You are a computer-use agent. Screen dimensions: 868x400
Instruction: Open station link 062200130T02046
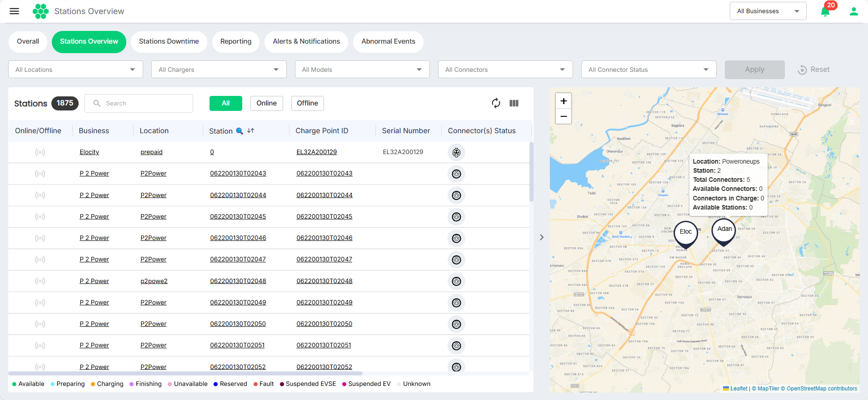point(238,238)
